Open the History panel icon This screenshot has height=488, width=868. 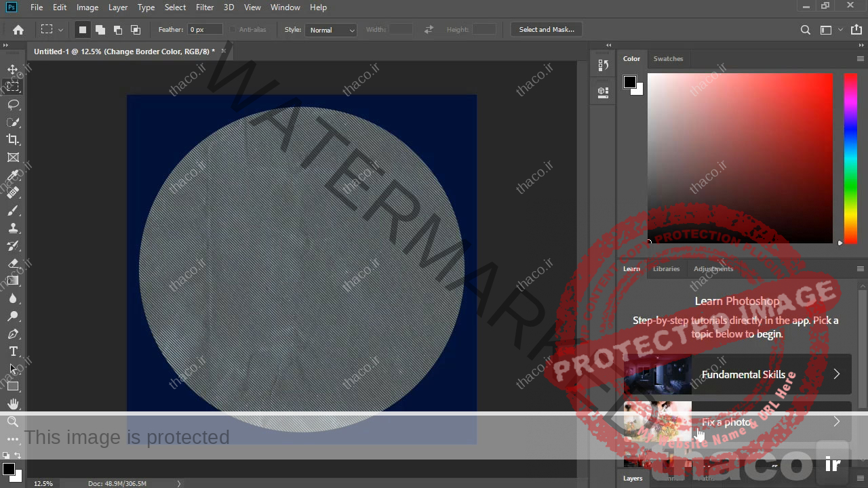click(x=603, y=65)
